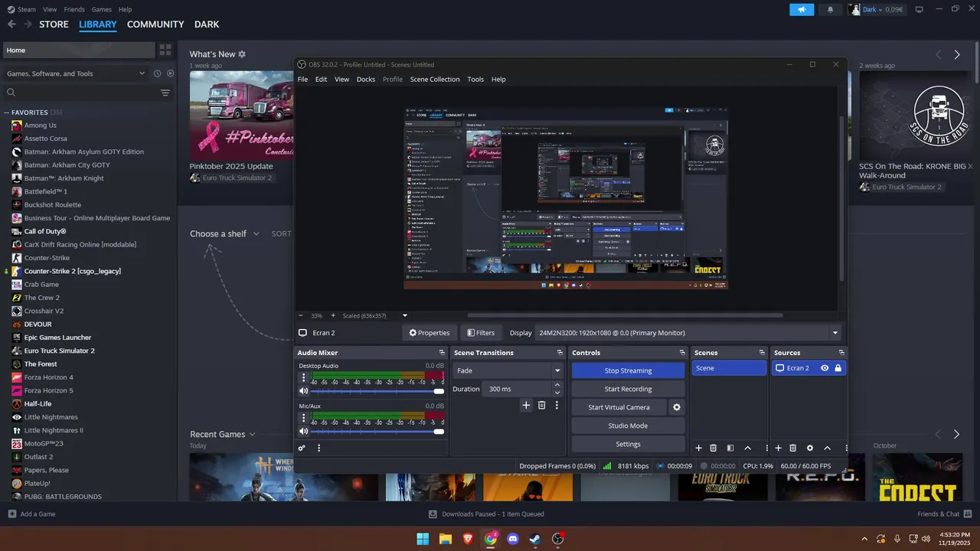This screenshot has height=551, width=980.
Task: Open transition properties three-dot icon
Action: pyautogui.click(x=557, y=405)
